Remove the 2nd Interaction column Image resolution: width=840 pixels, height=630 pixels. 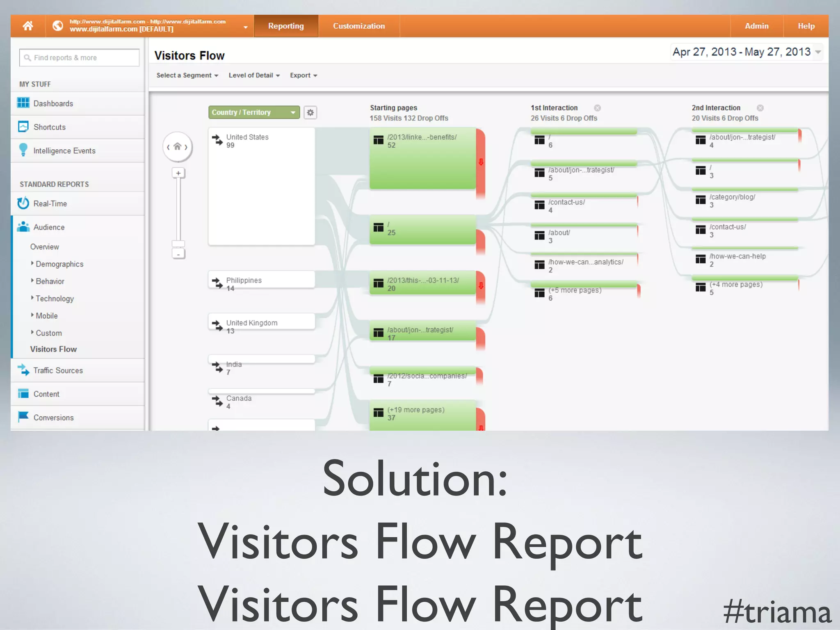click(760, 108)
